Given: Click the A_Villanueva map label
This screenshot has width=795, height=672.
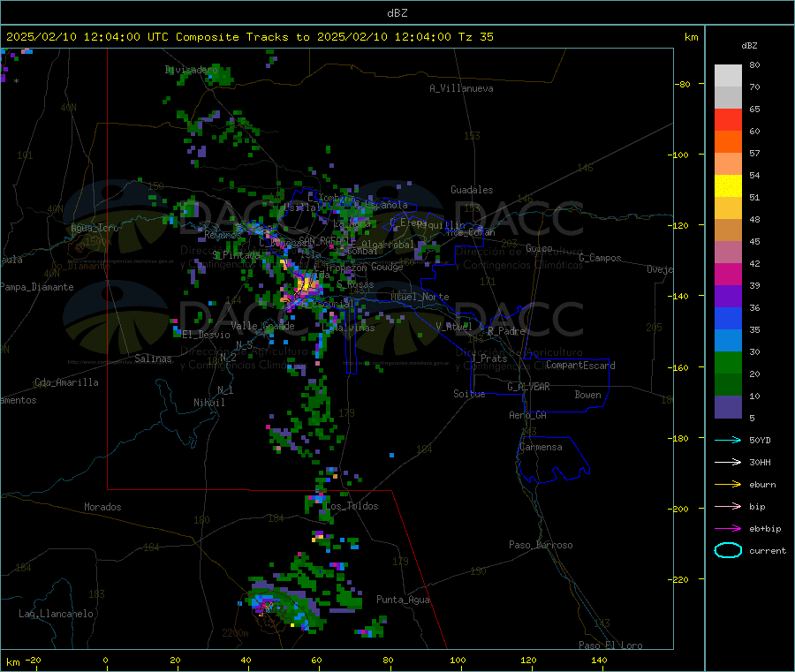Looking at the screenshot, I should coord(461,88).
